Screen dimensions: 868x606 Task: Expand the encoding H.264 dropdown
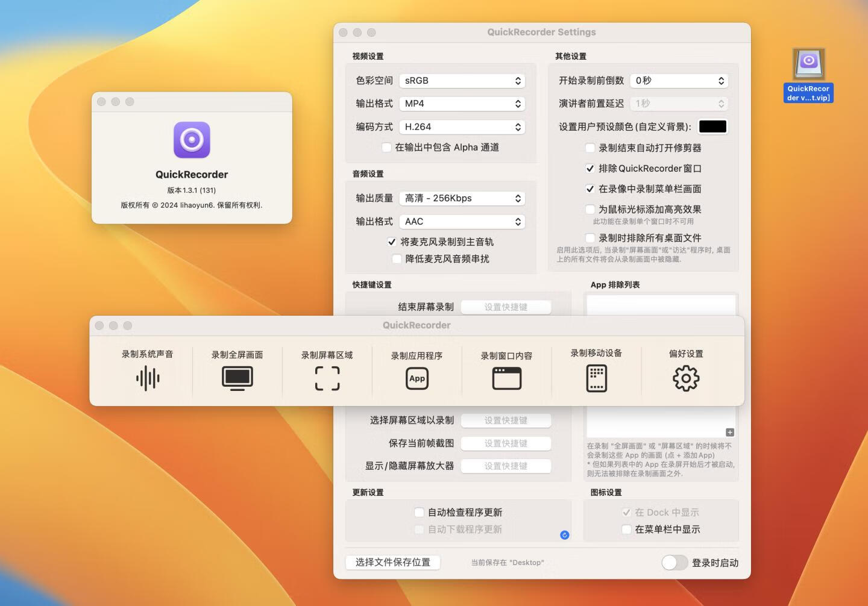(462, 127)
